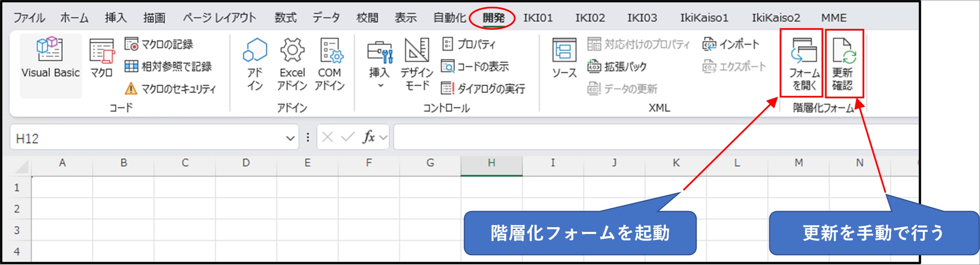
Task: Select column D header
Action: pos(246,163)
